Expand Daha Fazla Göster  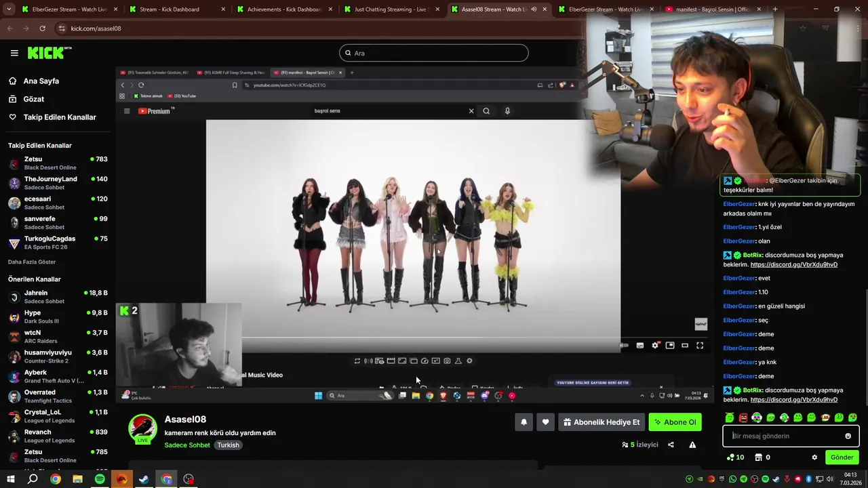coord(32,262)
